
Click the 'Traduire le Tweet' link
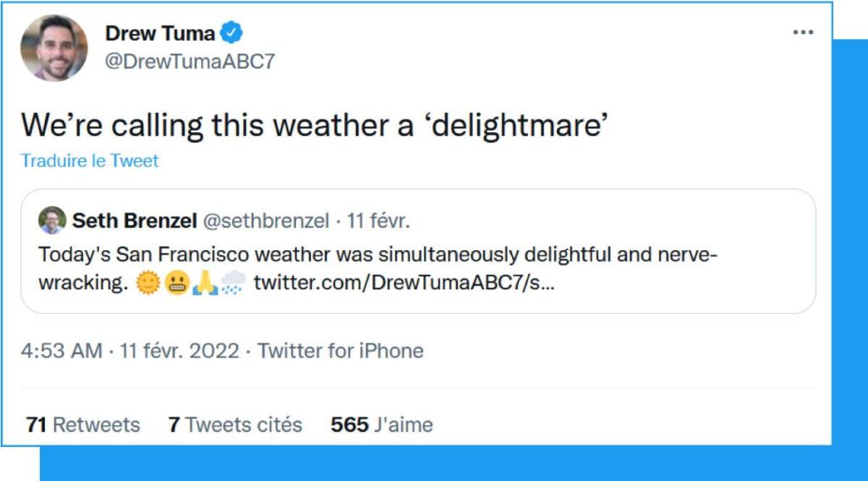90,160
